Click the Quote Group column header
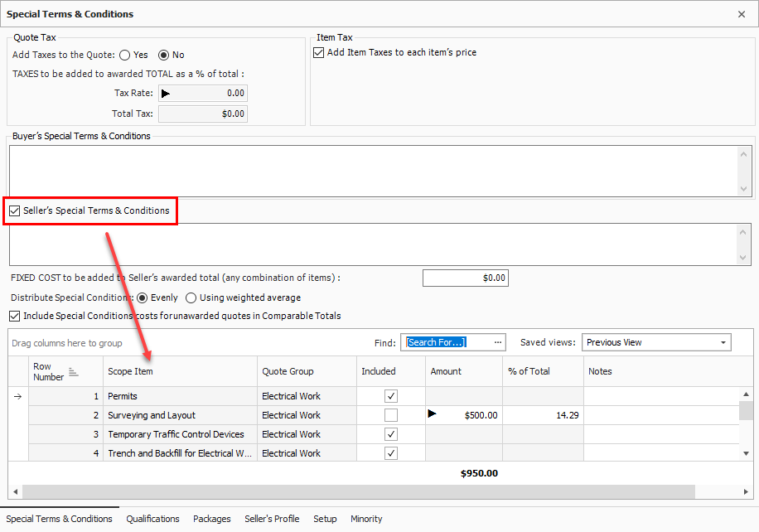The height and width of the screenshot is (532, 759). [307, 371]
